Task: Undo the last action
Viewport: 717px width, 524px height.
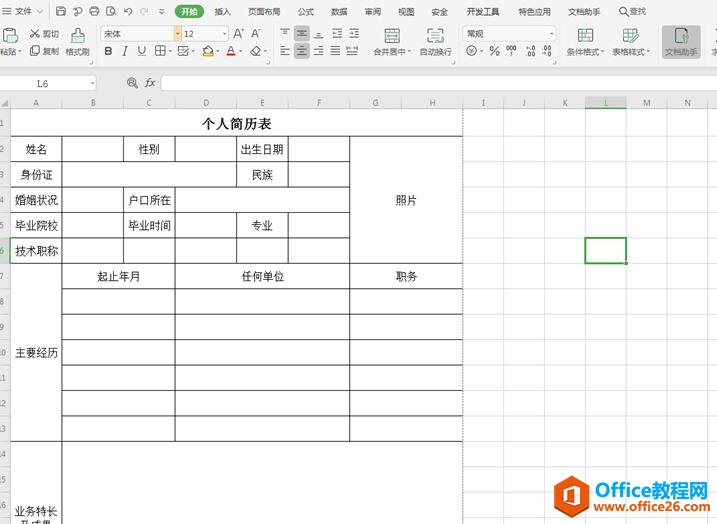Action: [128, 11]
